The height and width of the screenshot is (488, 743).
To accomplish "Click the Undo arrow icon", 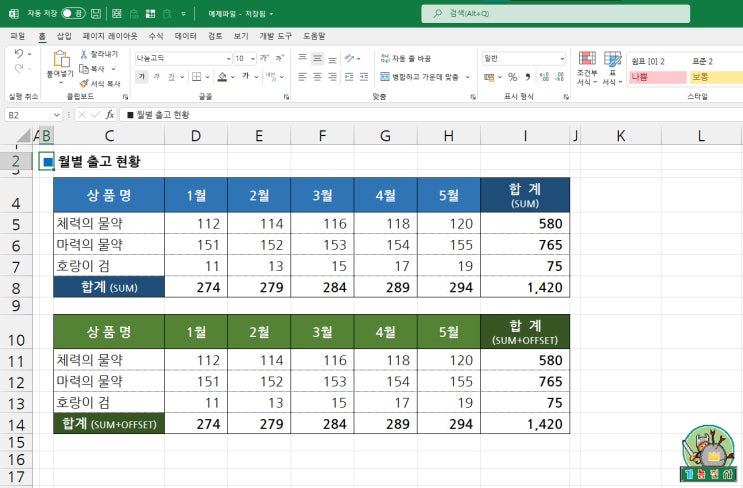I will point(18,54).
